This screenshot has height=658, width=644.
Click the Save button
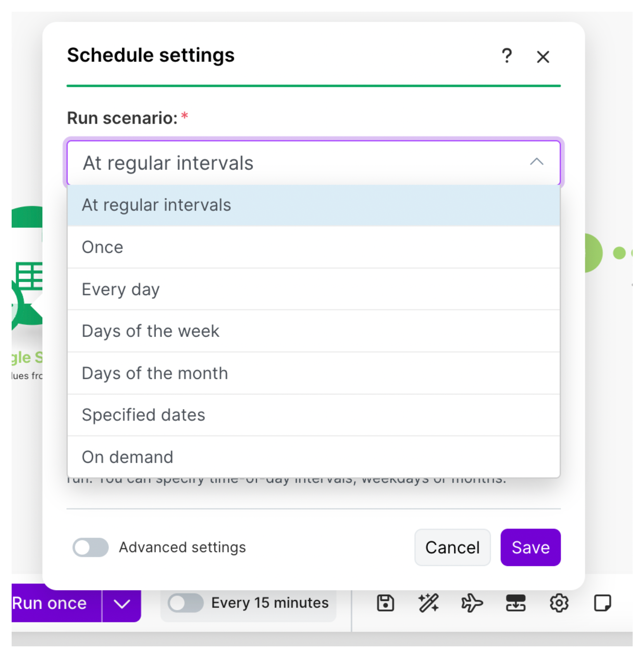pos(530,547)
